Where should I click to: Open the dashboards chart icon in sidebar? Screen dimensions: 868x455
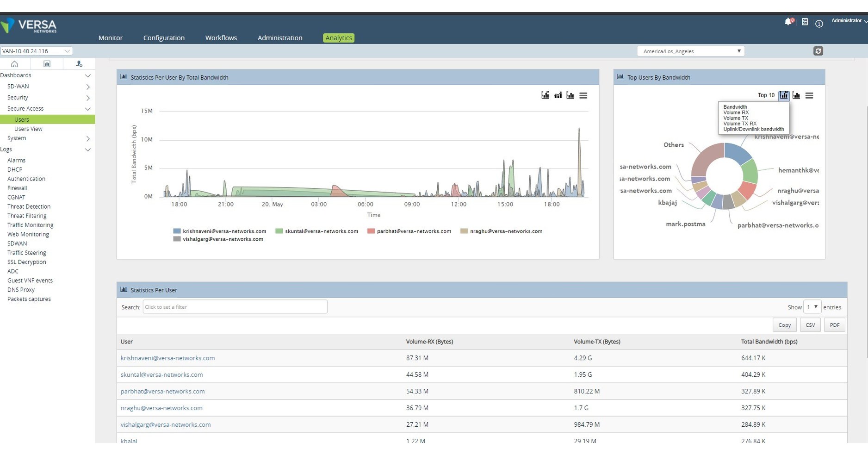click(x=46, y=64)
